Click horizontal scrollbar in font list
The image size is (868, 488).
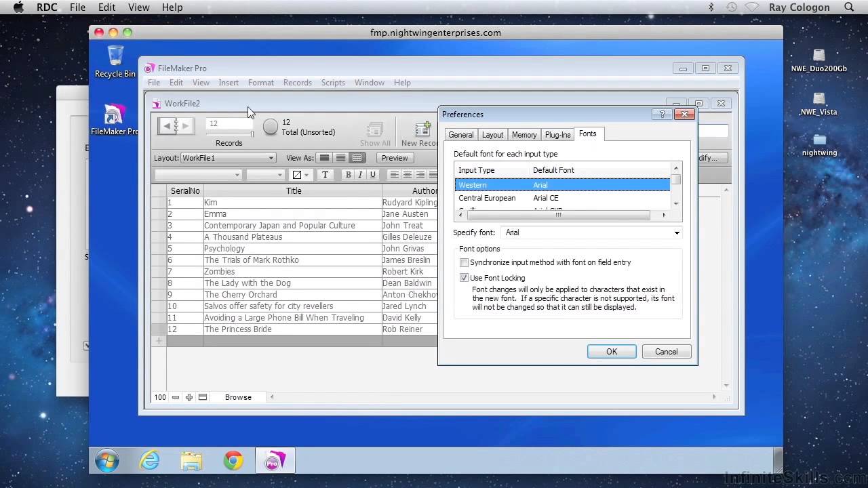pos(557,215)
